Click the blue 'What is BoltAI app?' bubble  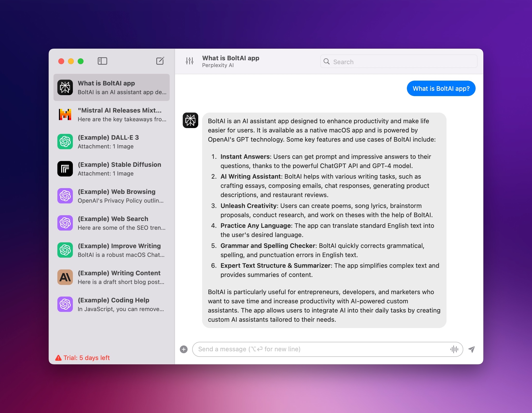(x=441, y=88)
